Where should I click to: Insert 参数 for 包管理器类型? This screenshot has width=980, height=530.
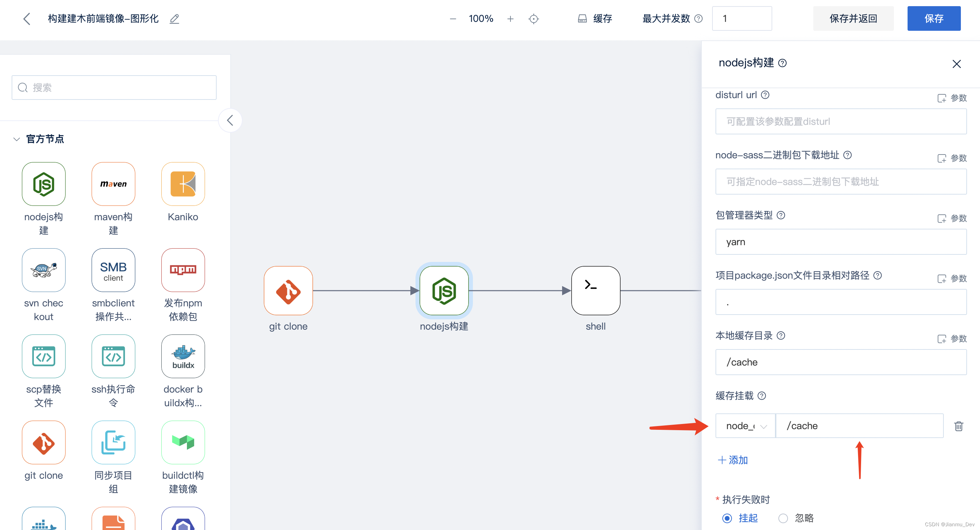pyautogui.click(x=952, y=218)
